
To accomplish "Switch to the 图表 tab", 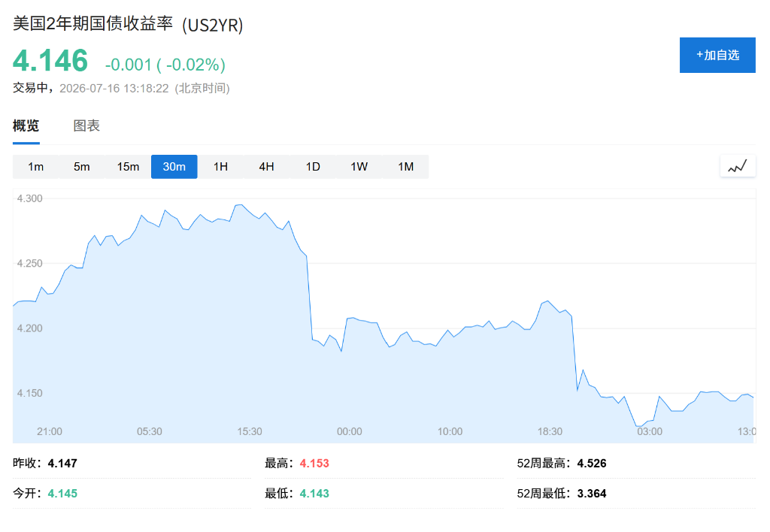I will pos(86,125).
